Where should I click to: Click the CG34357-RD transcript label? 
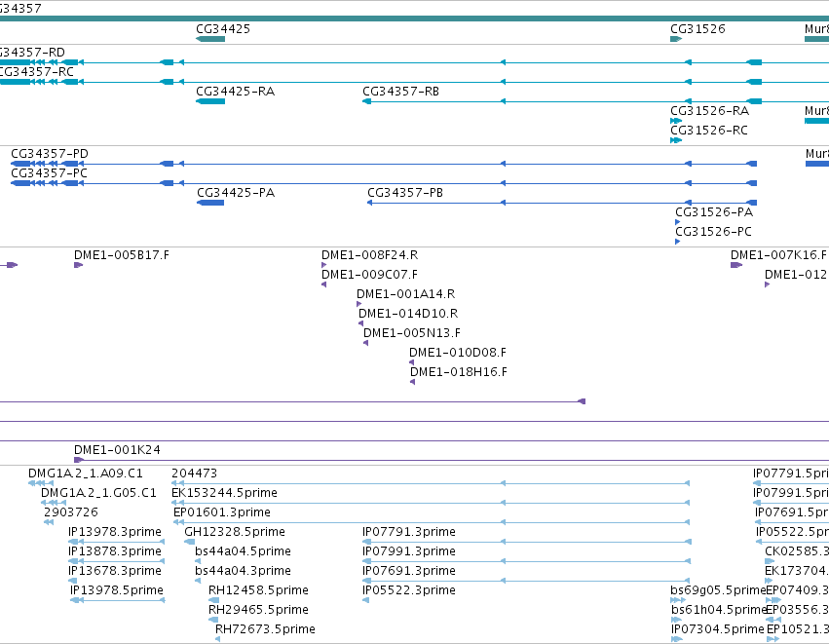point(32,53)
